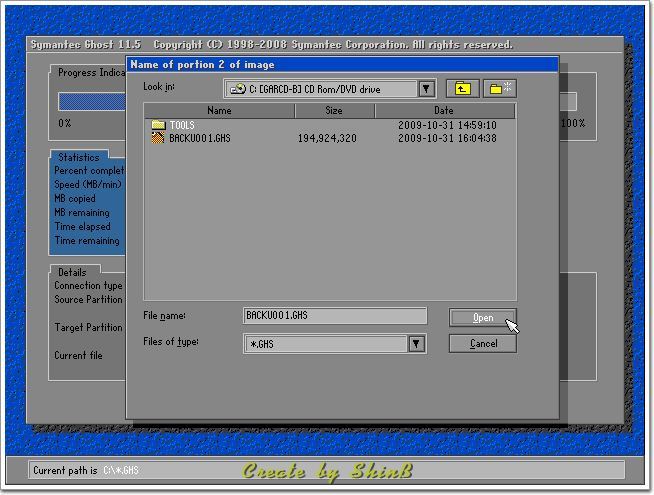The width and height of the screenshot is (654, 495).
Task: Click the progress bar in Ghost window
Action: click(92, 102)
